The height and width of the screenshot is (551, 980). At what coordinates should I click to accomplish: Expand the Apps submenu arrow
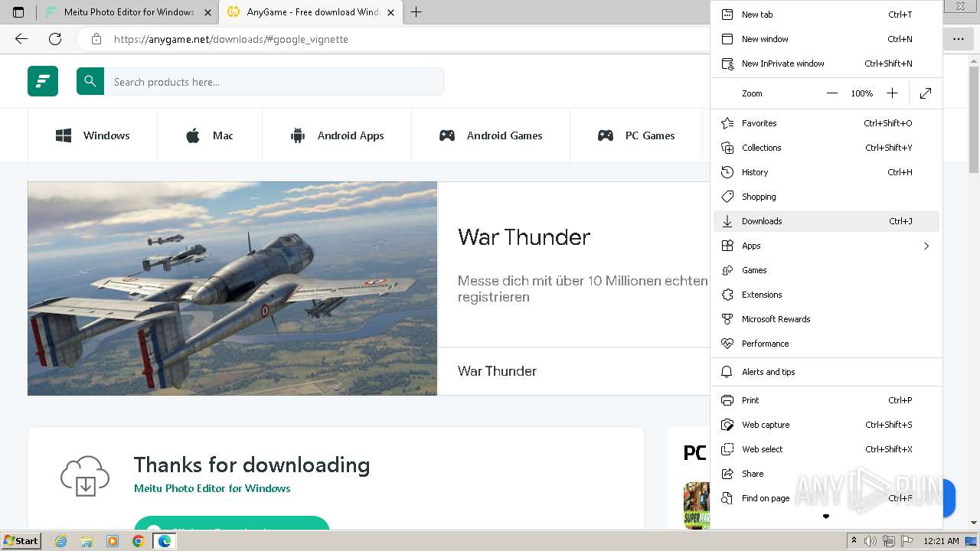click(x=926, y=246)
